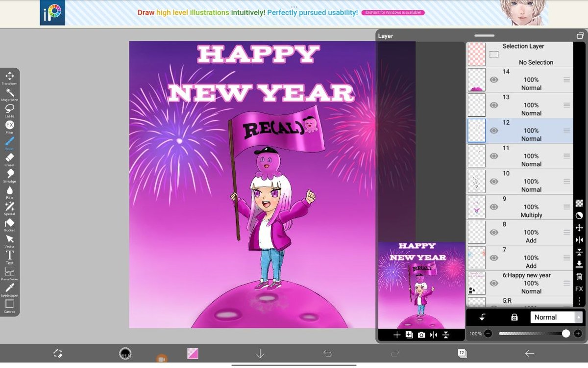The image size is (588, 368).
Task: Hide the Happy new year layer
Action: pos(494,283)
